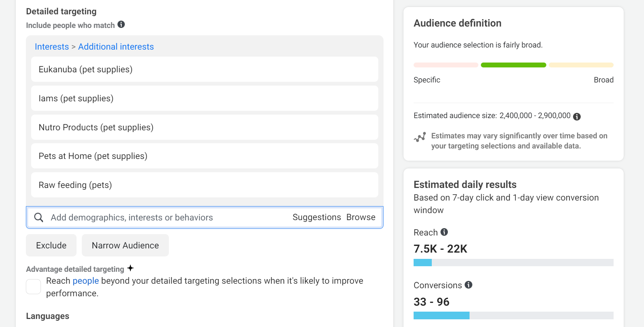Click the 7.5K - 22K reach value

440,249
